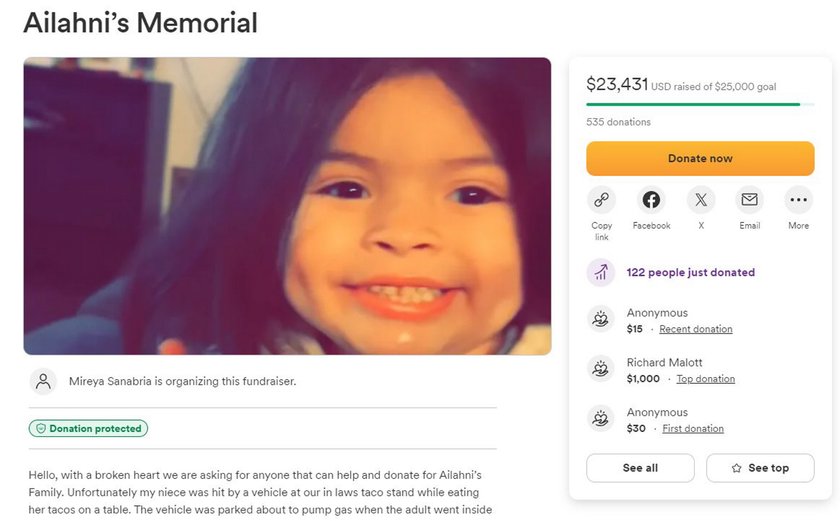
Task: Click donation icon beside Richard Malott
Action: [601, 369]
